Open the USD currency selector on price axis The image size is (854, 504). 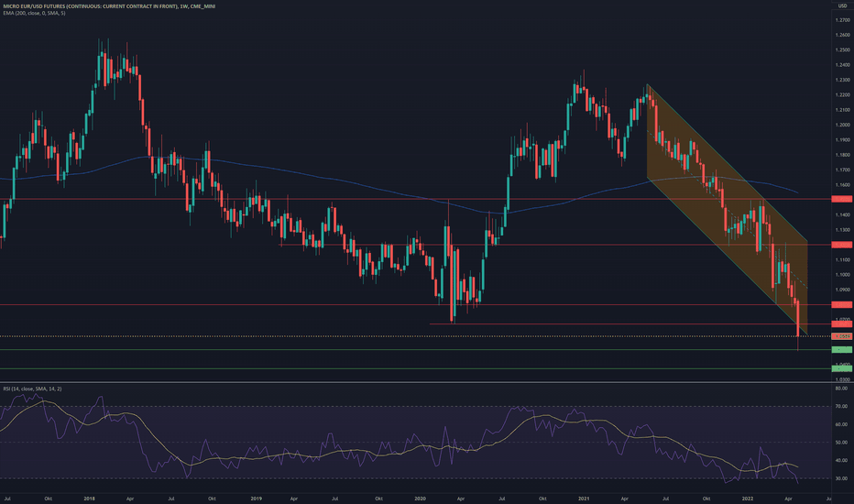click(x=842, y=6)
